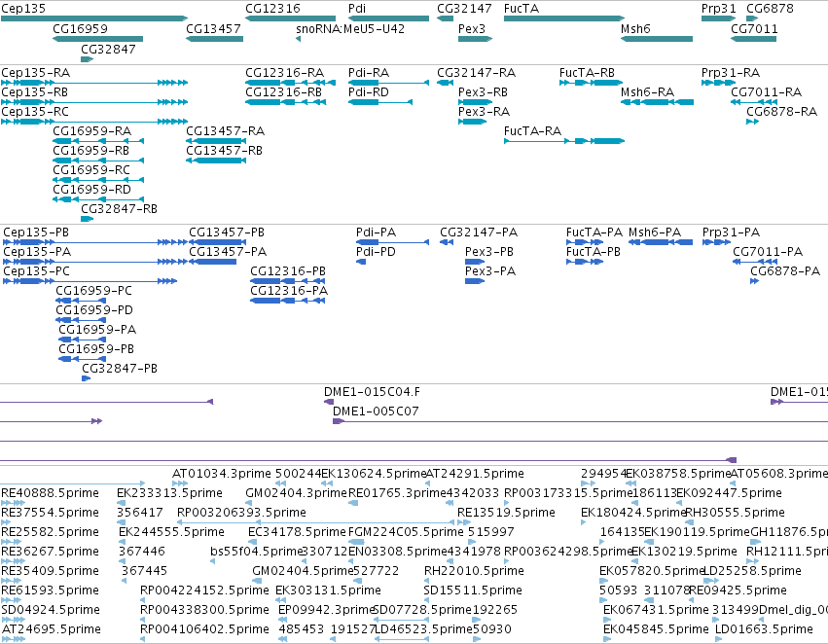Select transcript CG32847-RB

pyautogui.click(x=120, y=209)
